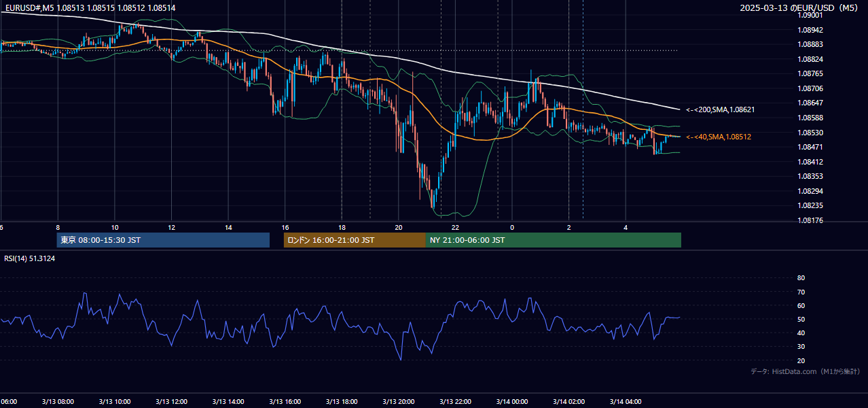Click the 3/14 00:00 time axis label

[x=512, y=401]
